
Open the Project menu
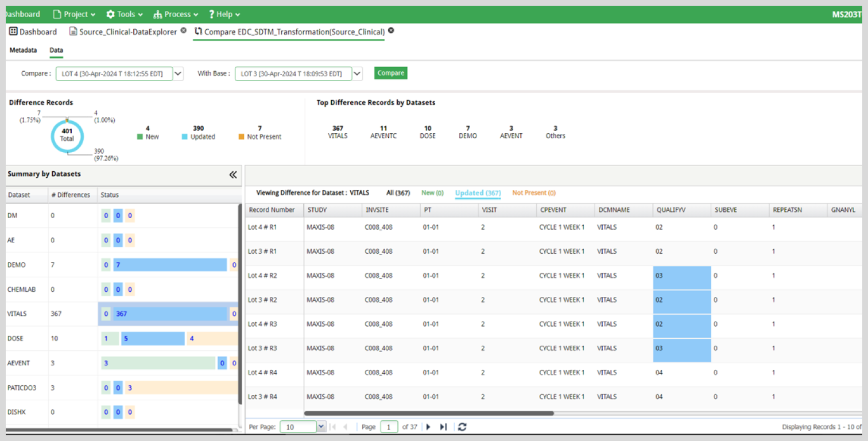tap(74, 14)
